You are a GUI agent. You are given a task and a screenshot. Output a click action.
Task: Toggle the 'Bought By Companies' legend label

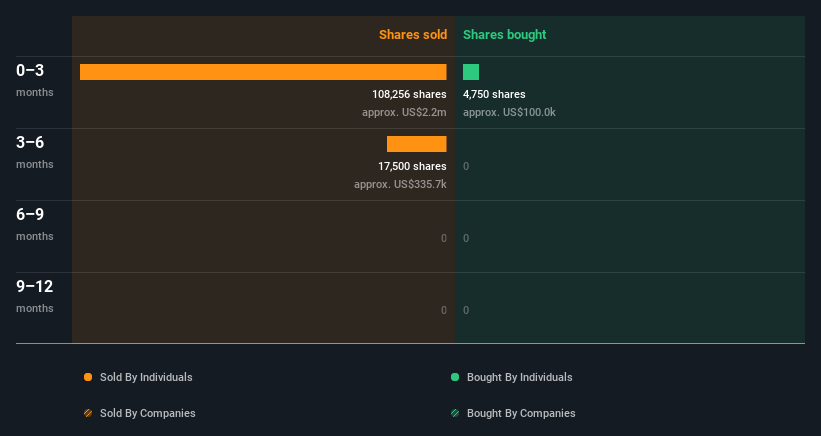point(521,413)
